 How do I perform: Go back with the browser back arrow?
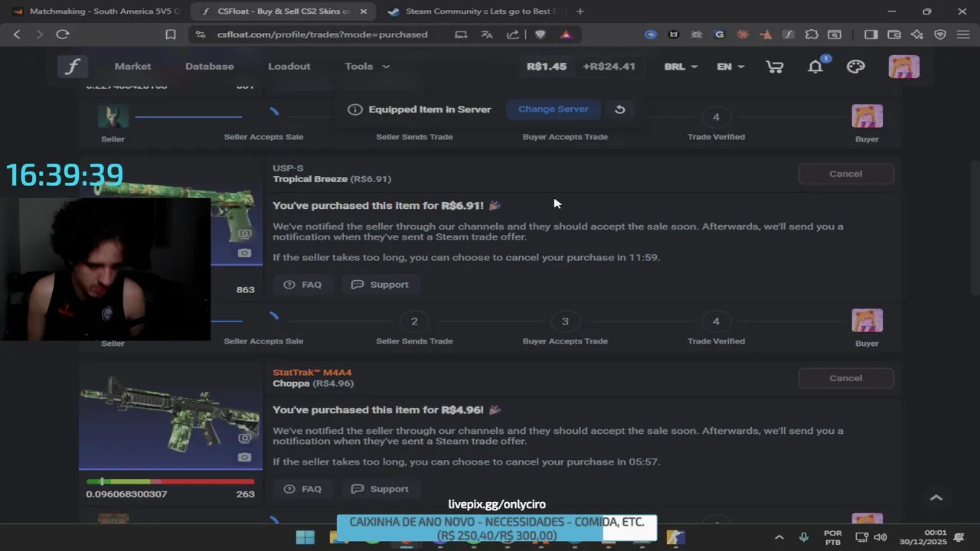[x=17, y=34]
